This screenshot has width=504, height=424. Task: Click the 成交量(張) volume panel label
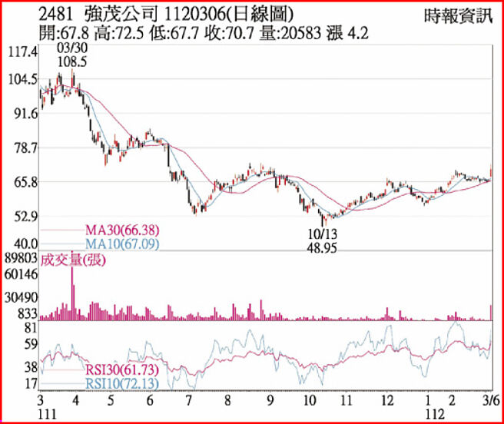tap(73, 260)
